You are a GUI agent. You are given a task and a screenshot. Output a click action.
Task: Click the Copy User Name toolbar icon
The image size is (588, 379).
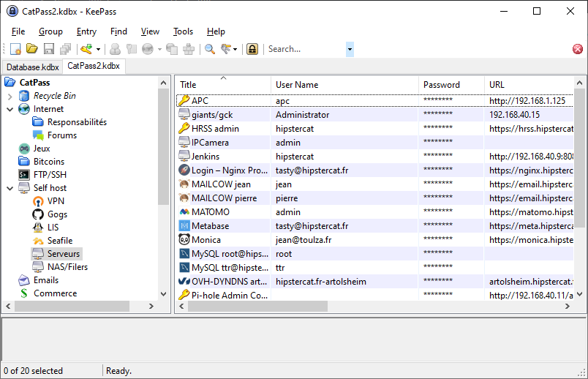coord(115,49)
